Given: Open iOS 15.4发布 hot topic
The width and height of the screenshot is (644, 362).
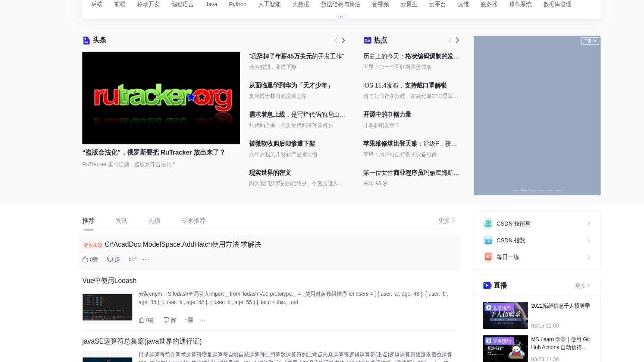Looking at the screenshot, I should 405,85.
